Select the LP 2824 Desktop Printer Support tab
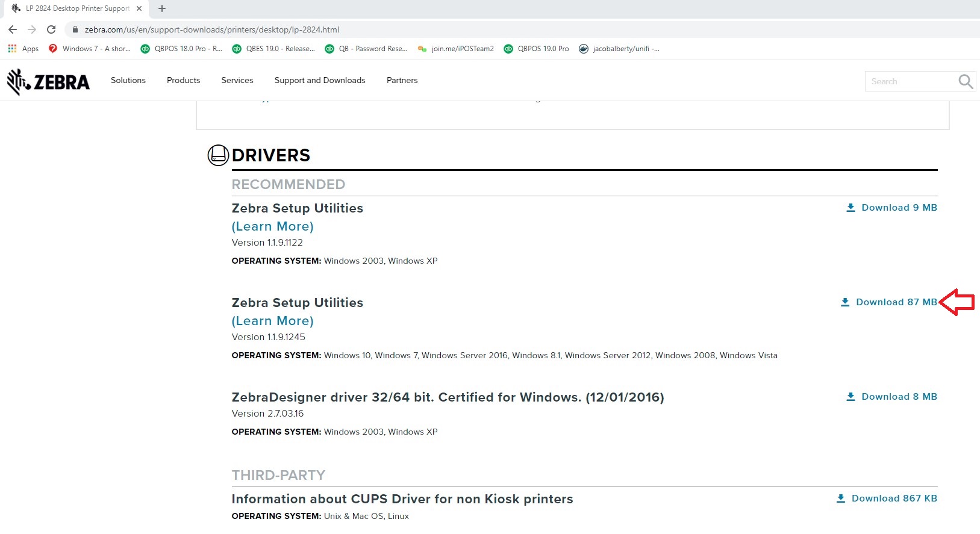The width and height of the screenshot is (980, 534). click(x=77, y=8)
